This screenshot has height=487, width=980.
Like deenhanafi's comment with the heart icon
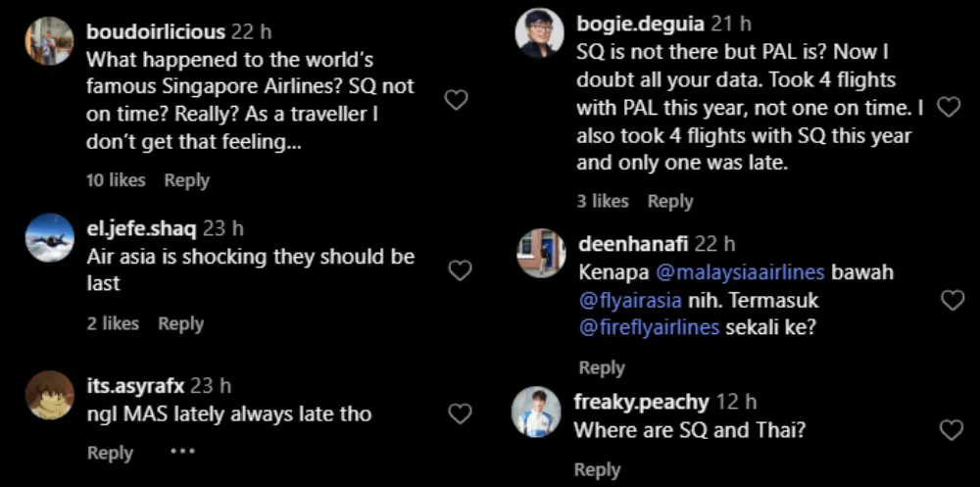(952, 301)
